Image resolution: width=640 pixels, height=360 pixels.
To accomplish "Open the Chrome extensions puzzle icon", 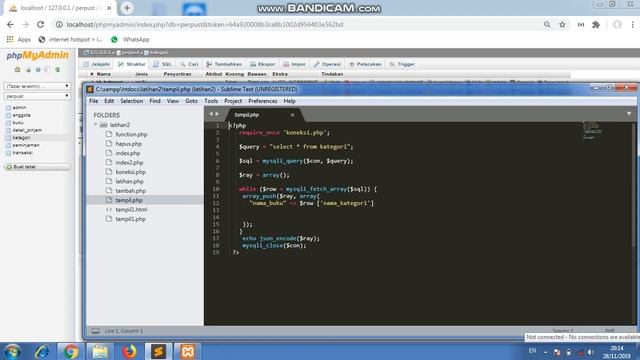I will tap(596, 24).
